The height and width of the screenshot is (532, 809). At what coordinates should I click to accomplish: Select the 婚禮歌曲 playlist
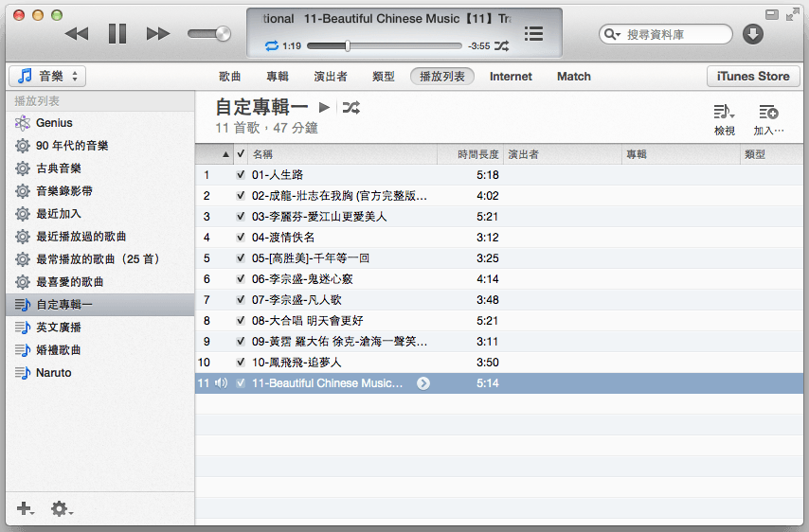pos(100,350)
